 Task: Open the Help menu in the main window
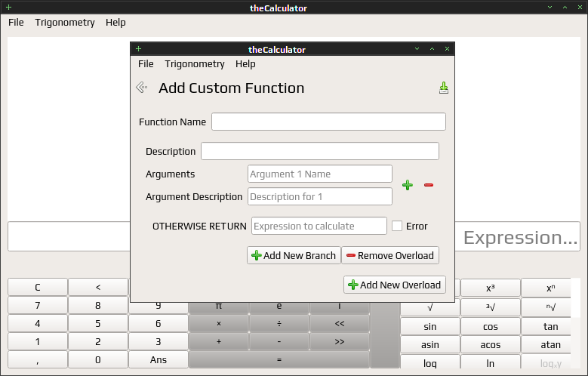pyautogui.click(x=115, y=23)
